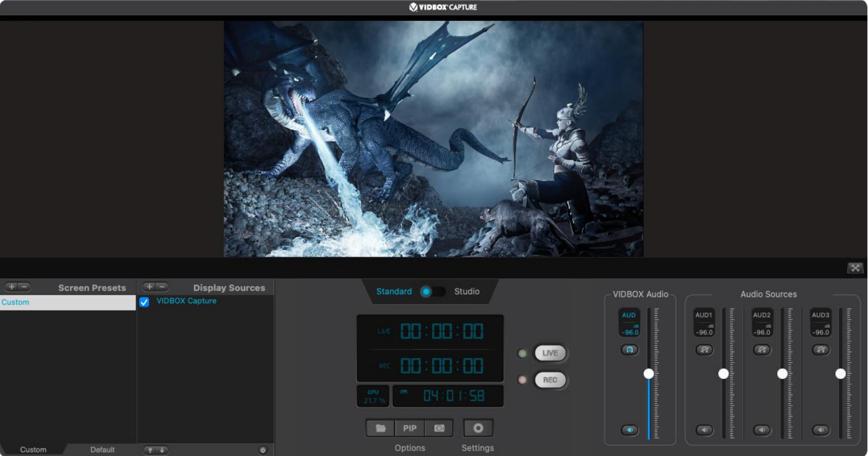Adjust the AUD2 volume slider knob

pyautogui.click(x=783, y=373)
